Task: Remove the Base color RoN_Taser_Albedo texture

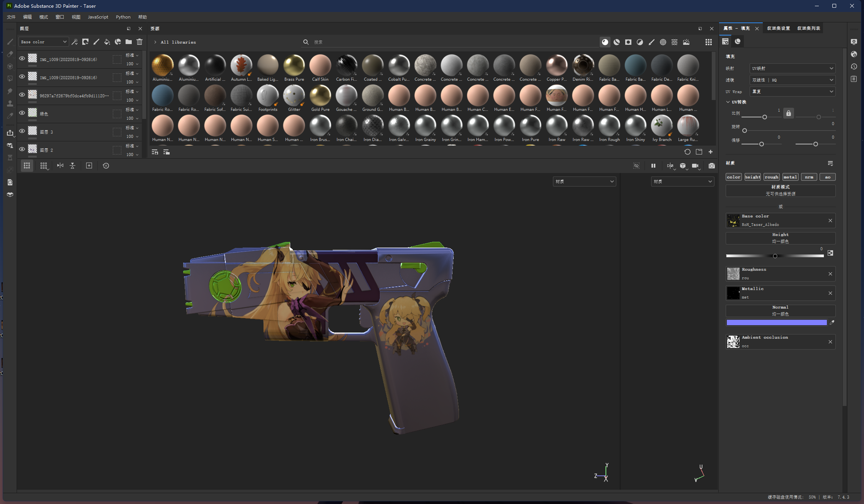Action: [x=830, y=221]
